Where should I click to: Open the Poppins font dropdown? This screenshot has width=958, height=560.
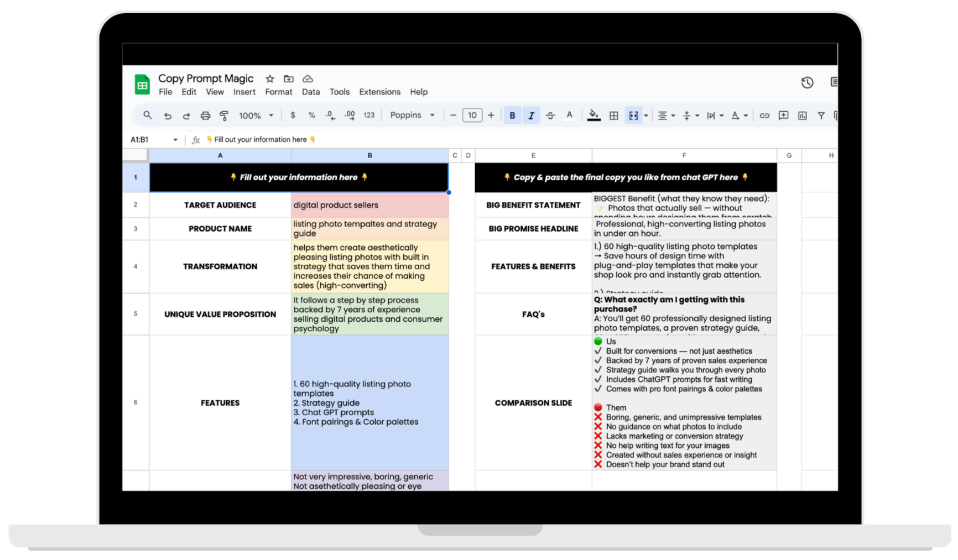(x=413, y=115)
